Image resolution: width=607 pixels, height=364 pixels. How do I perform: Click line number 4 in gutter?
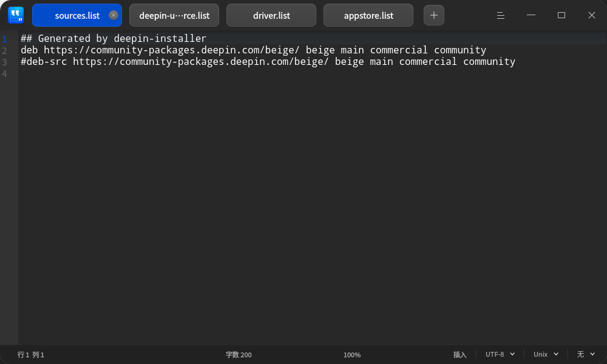click(x=5, y=73)
